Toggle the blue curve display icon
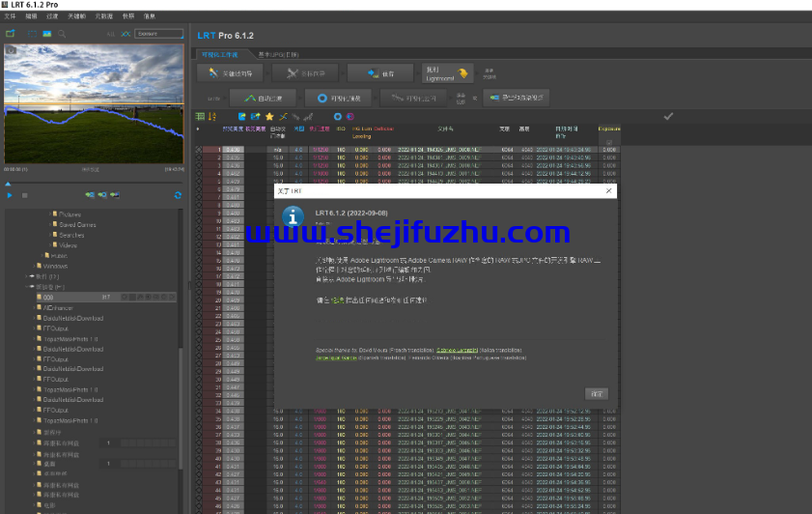The height and width of the screenshot is (514, 812). 126,34
